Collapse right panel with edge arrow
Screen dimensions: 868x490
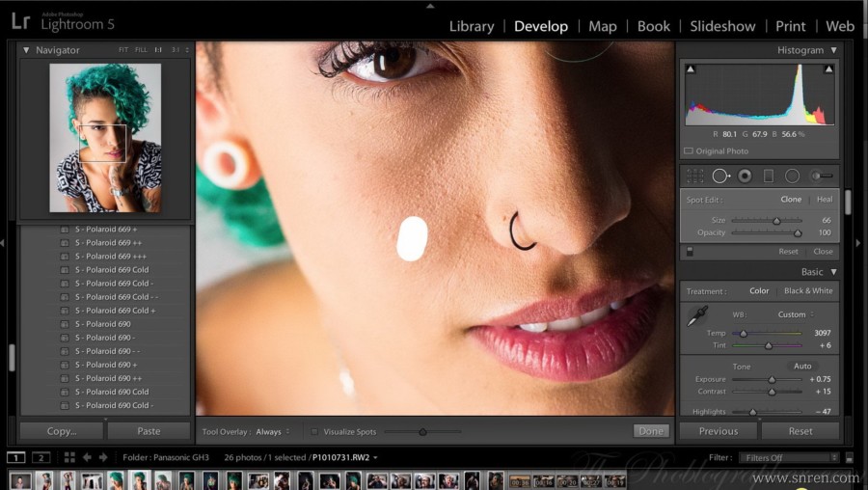[858, 242]
